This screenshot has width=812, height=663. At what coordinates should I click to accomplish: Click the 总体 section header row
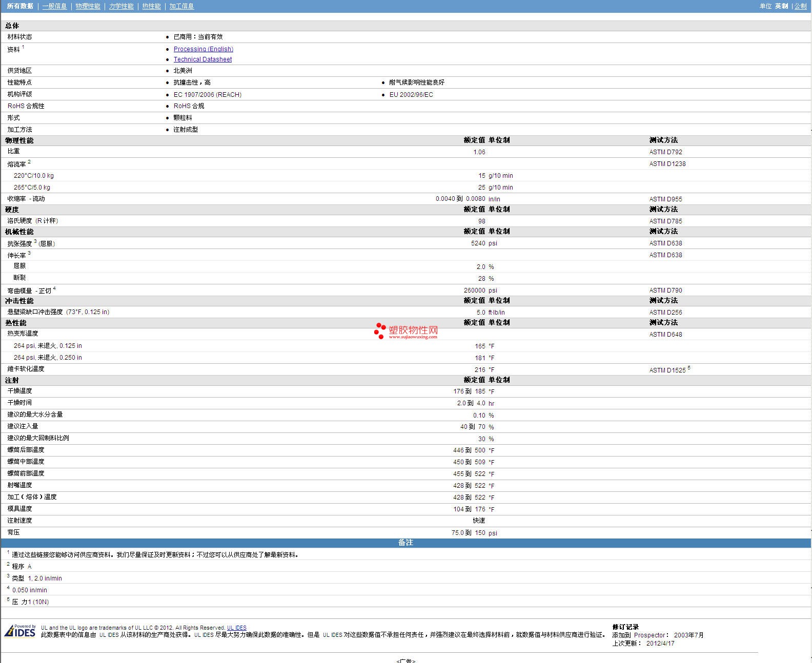click(12, 26)
